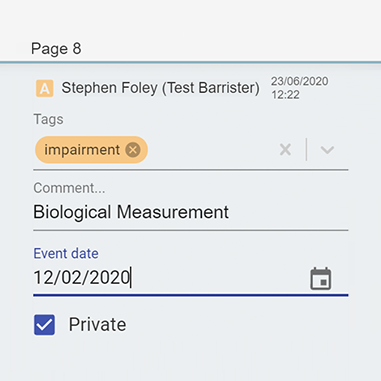Click the Comment... field label
Image resolution: width=381 pixels, height=381 pixels.
[x=69, y=188]
